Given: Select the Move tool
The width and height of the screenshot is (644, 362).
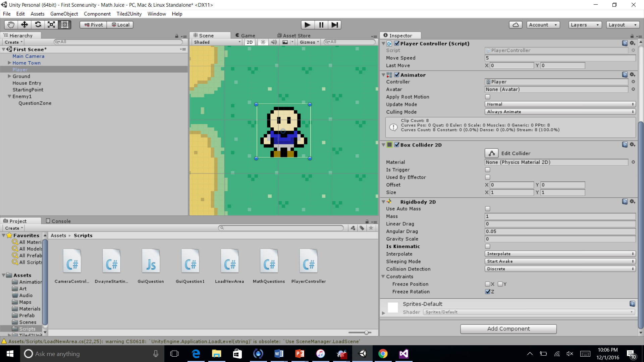Looking at the screenshot, I should (24, 25).
